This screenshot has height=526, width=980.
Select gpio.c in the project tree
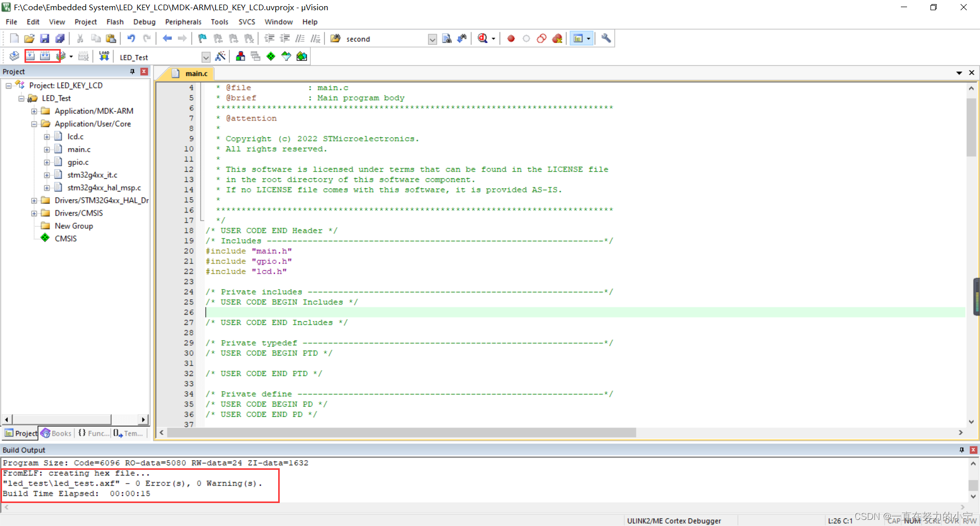[78, 162]
